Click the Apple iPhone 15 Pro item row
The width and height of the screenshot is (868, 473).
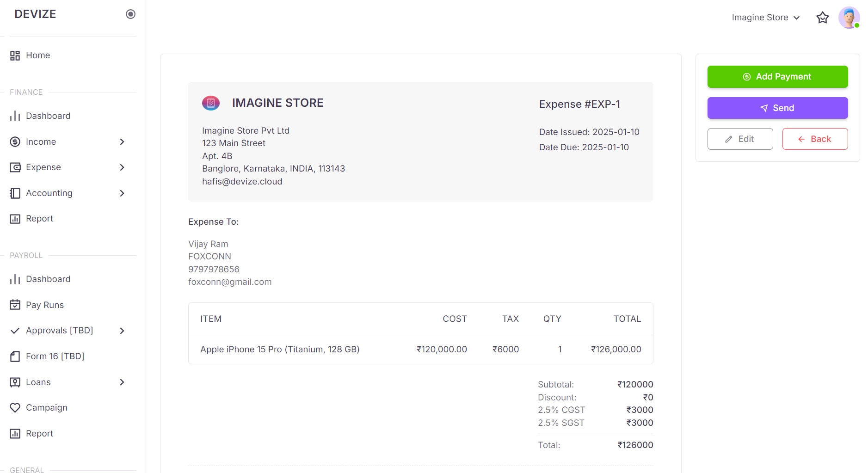coord(421,350)
